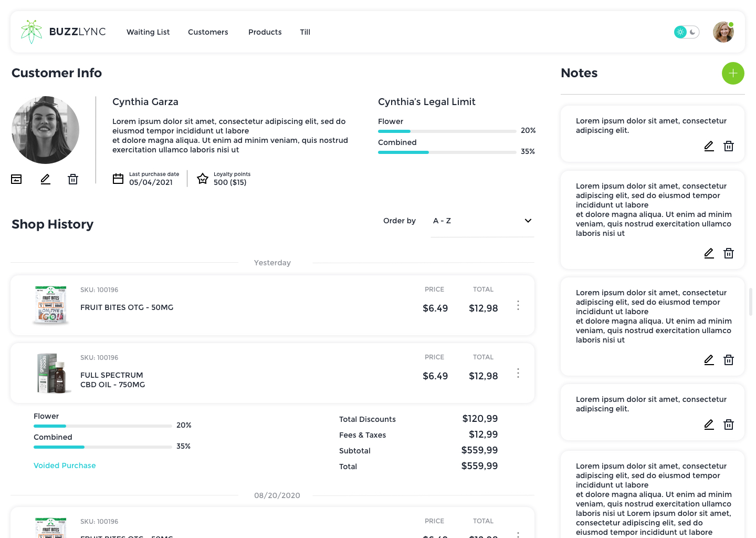Screen dimensions: 756x538
Task: Open the Till page link
Action: [x=305, y=32]
